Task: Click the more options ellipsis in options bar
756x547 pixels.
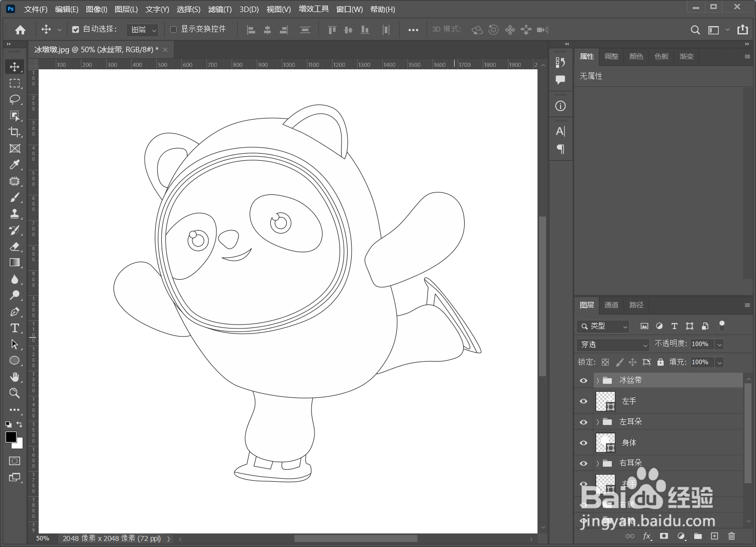Action: 413,30
